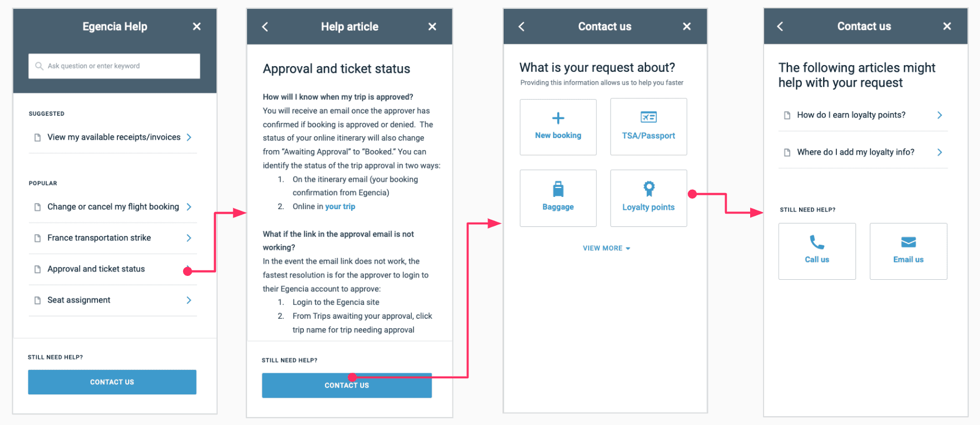980x425 pixels.
Task: Tap the Call us phone icon
Action: (816, 242)
